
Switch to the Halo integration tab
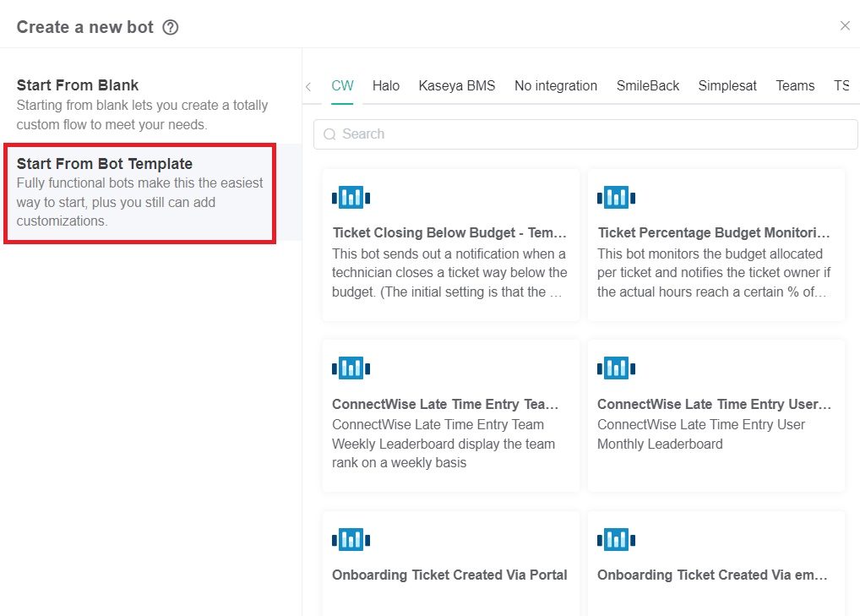(x=385, y=85)
